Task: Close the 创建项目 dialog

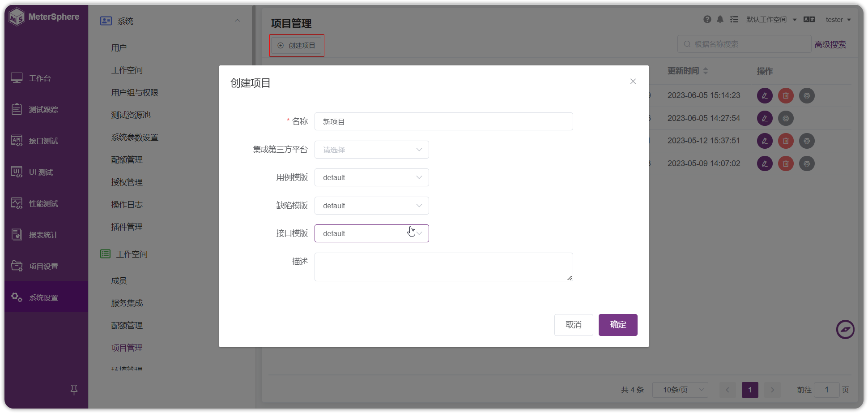Action: [633, 81]
